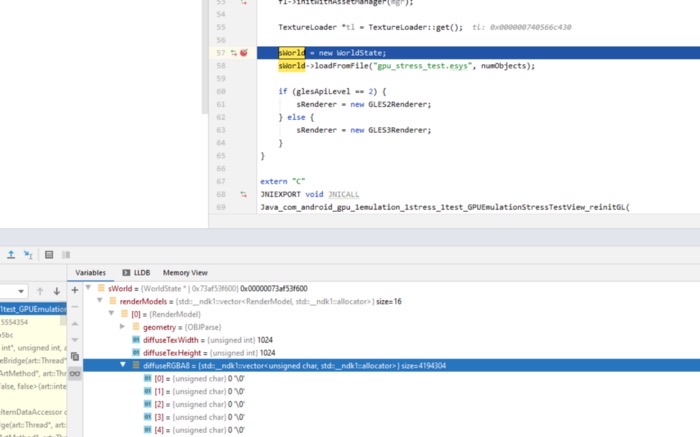Viewport: 700px width, 437px height.
Task: Click the step out arrow icon
Action: coord(9,255)
